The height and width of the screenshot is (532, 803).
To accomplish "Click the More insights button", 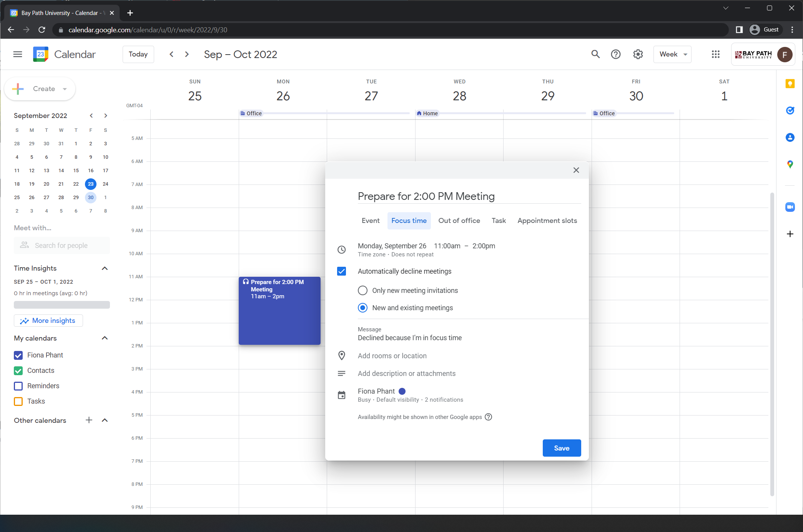I will pos(48,321).
